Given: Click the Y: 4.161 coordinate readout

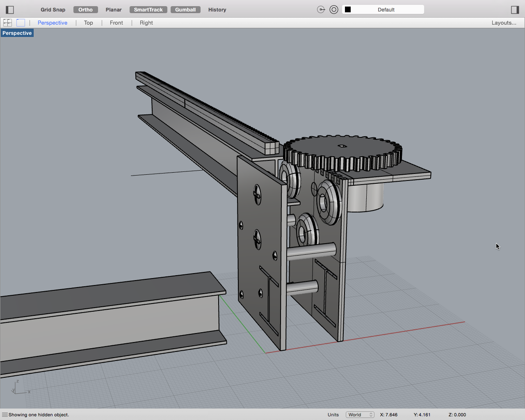Looking at the screenshot, I should (x=422, y=415).
